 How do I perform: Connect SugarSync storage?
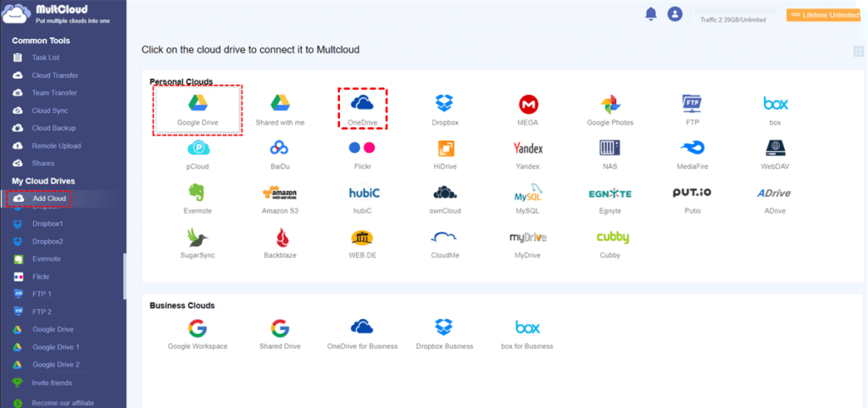(x=198, y=243)
